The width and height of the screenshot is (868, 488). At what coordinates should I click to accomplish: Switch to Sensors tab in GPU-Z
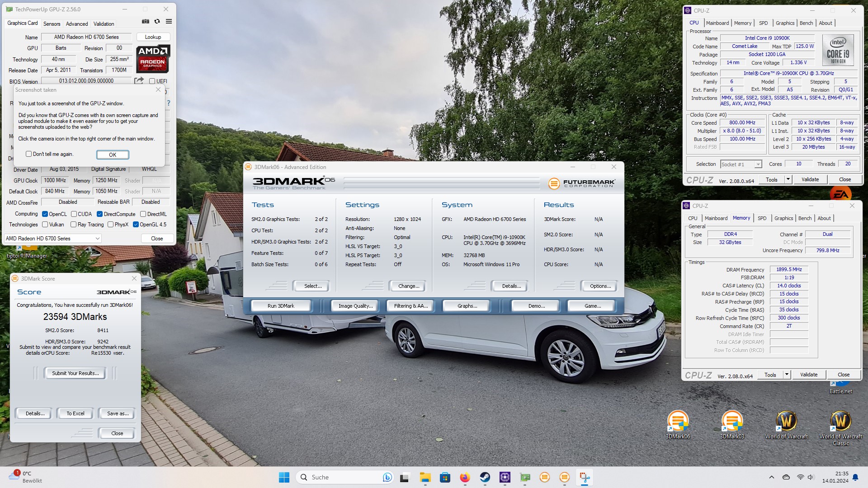52,23
